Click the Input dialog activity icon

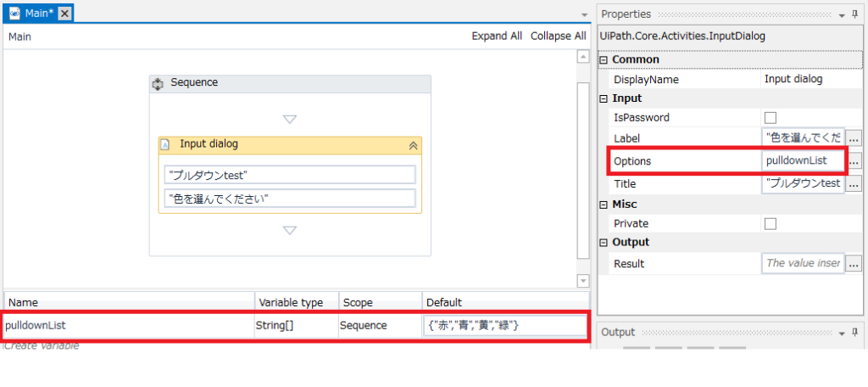pos(165,145)
